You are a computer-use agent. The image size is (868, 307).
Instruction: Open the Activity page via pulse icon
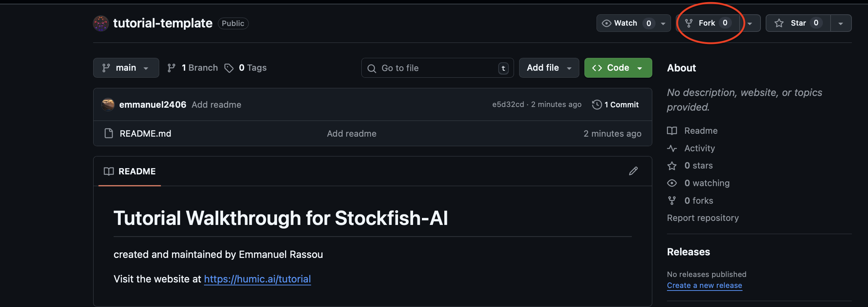point(672,148)
